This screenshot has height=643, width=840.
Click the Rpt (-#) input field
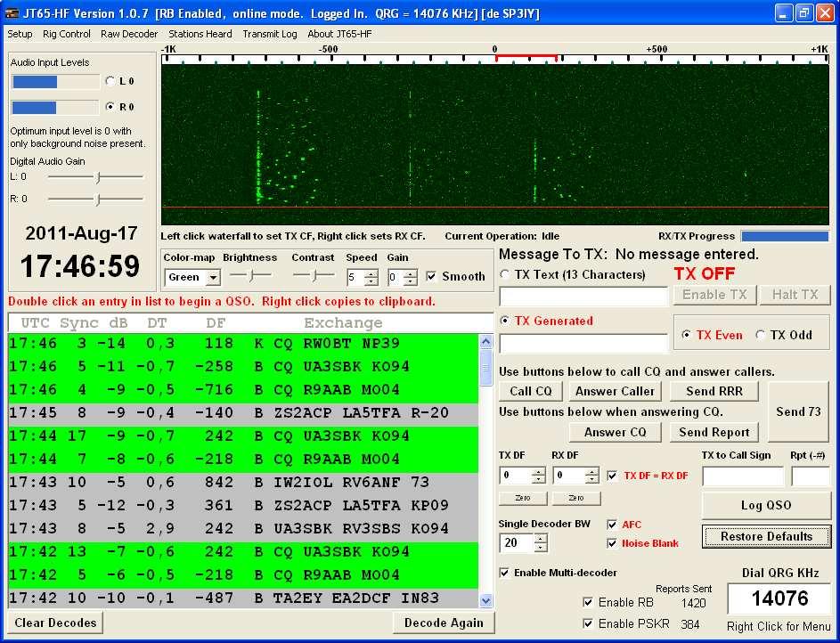[811, 476]
